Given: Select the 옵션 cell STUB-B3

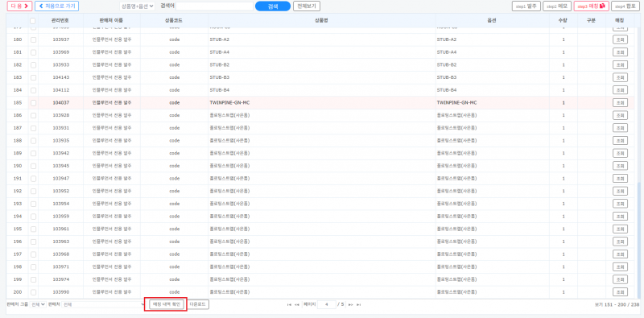Looking at the screenshot, I should 493,77.
